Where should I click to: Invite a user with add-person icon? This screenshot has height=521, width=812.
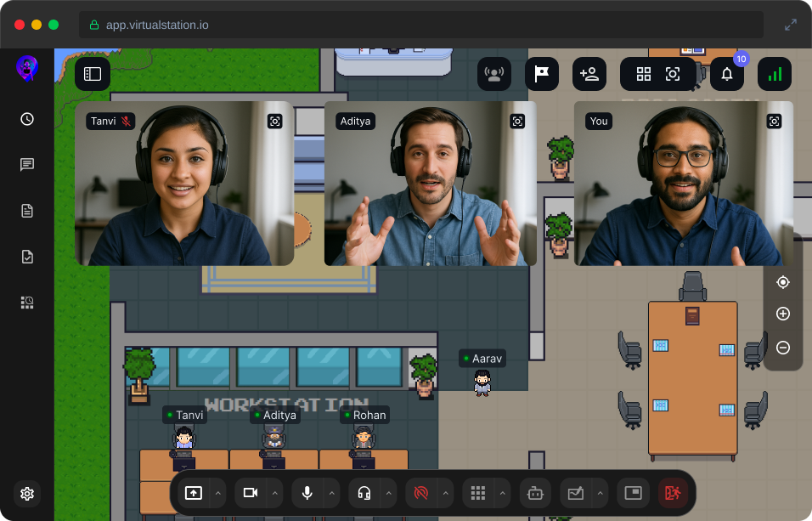click(589, 74)
